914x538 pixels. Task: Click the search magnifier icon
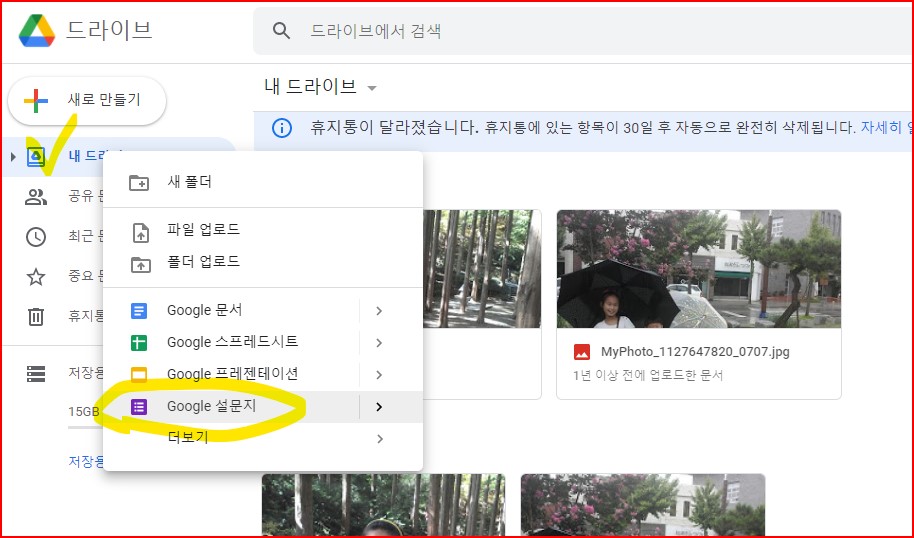282,31
